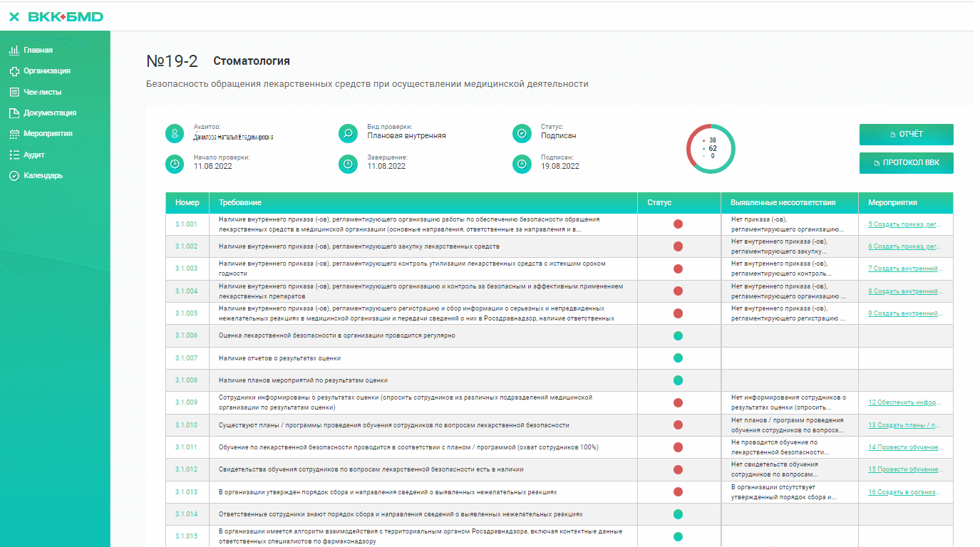Click text 'Оценка лекарственной безопасности в организации проводится регулярно'

[336, 335]
